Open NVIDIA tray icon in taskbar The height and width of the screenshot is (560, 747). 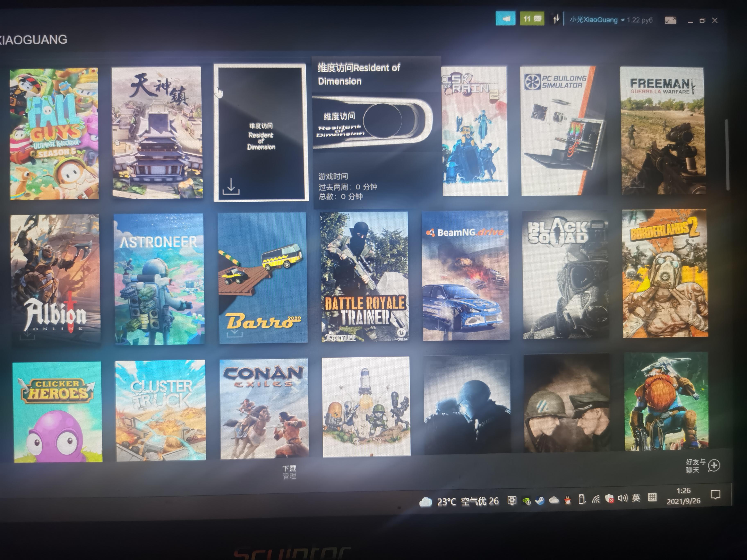coord(526,501)
